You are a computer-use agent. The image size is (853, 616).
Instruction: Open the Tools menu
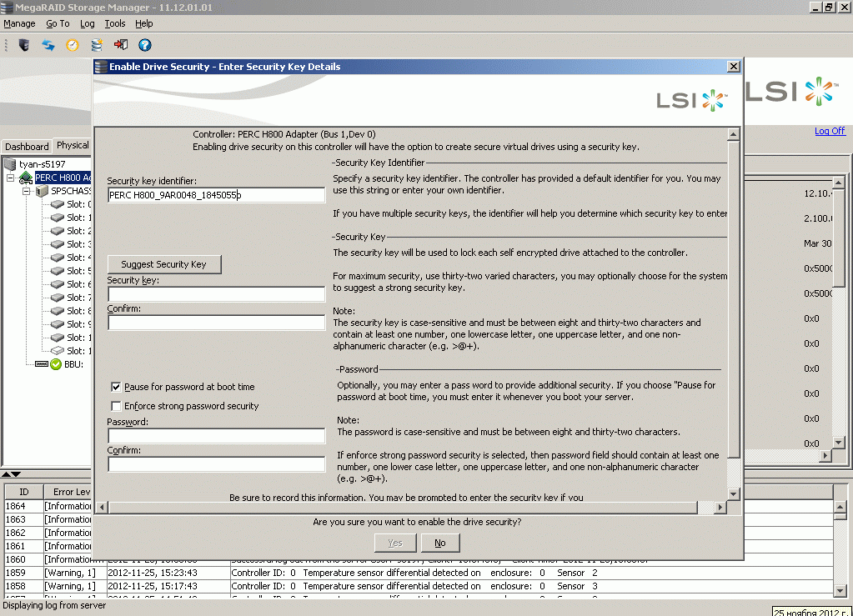(115, 24)
